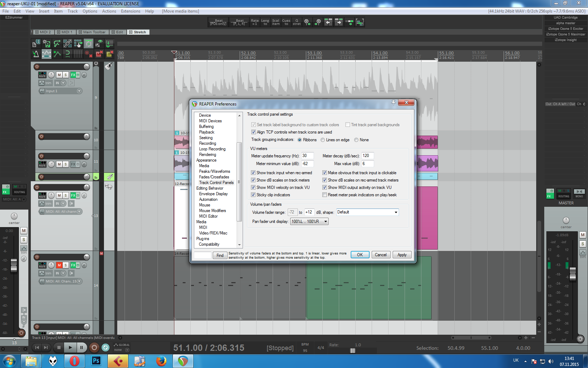This screenshot has height=368, width=588.
Task: Switch to the MIDI 2 toolbar tab
Action: [x=43, y=32]
